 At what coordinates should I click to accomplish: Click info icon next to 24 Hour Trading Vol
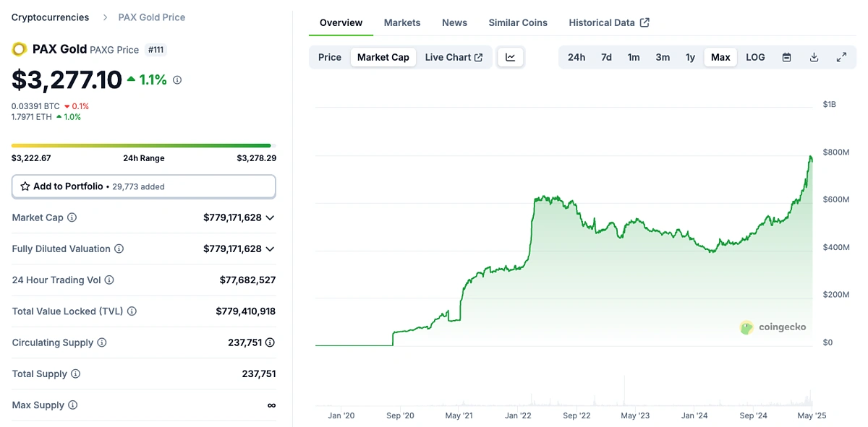coord(109,280)
